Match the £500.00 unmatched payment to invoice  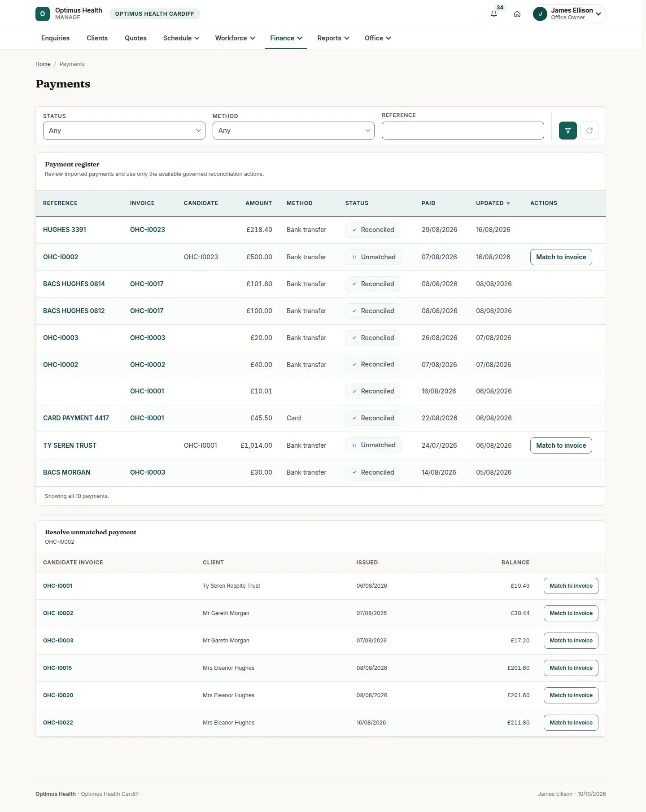(561, 257)
